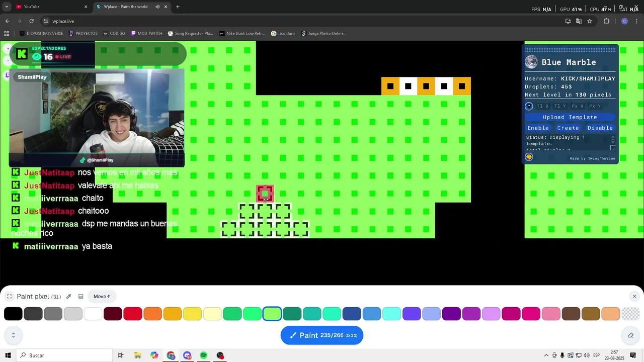Open Song Requests bookmark
Screen dimensions: 644x362
190,34
